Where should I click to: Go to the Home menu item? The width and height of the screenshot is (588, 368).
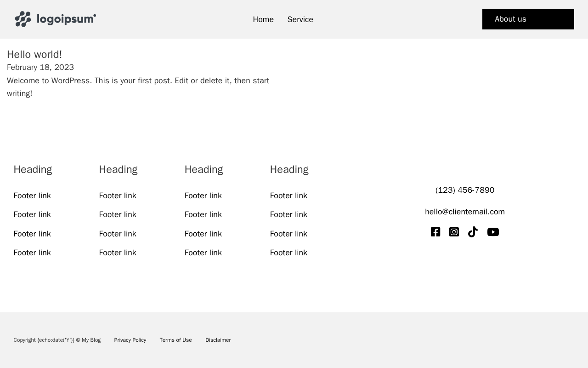pyautogui.click(x=263, y=19)
